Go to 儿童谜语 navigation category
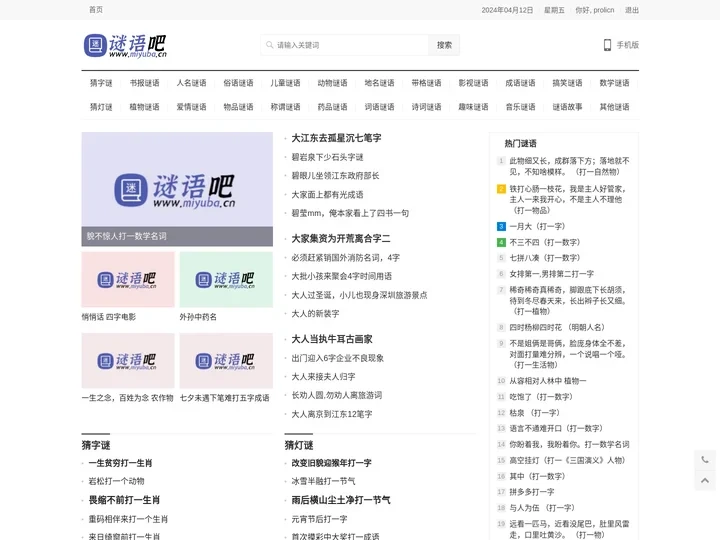 click(x=285, y=83)
